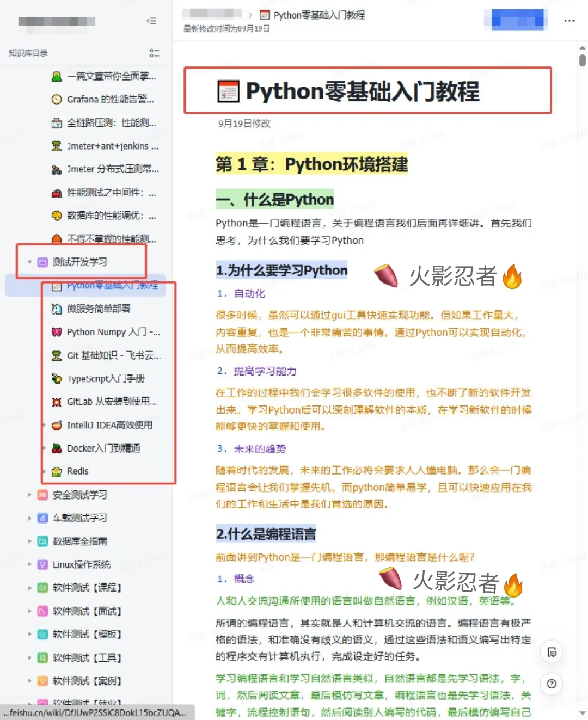Expand the 安全测试学习 tree node
Viewport: 588px width, 720px height.
point(29,495)
